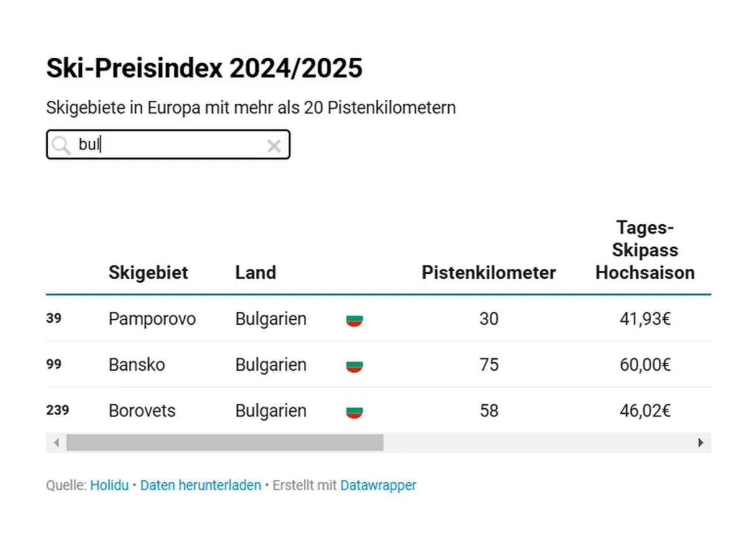Image resolution: width=747 pixels, height=560 pixels.
Task: Select the Borovets resort name
Action: [142, 411]
